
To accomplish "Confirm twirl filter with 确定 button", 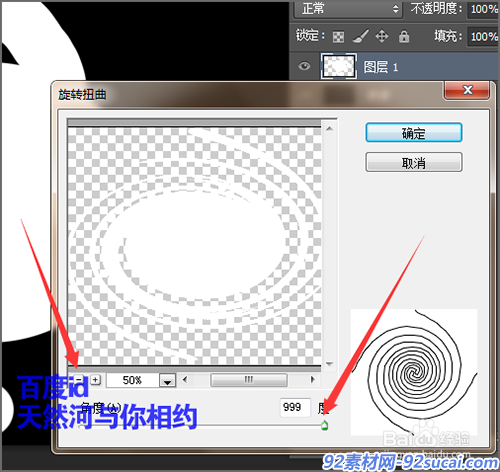I will pyautogui.click(x=414, y=133).
